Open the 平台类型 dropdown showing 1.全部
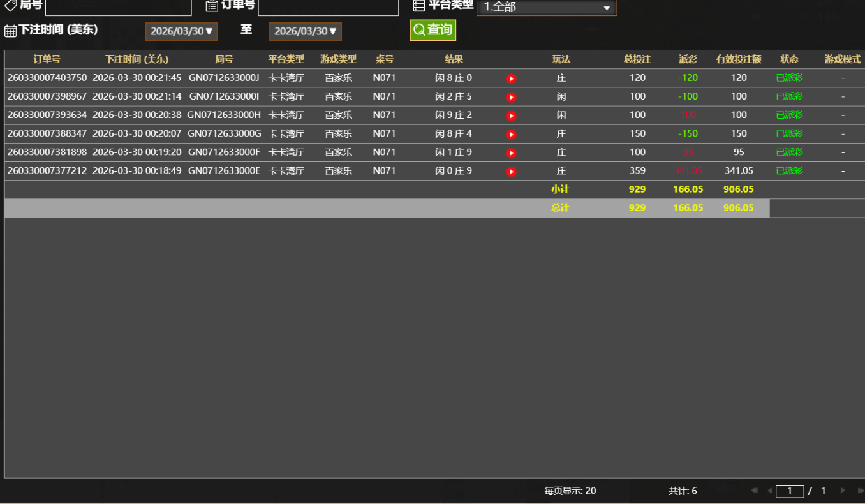Image resolution: width=865 pixels, height=504 pixels. pos(547,7)
